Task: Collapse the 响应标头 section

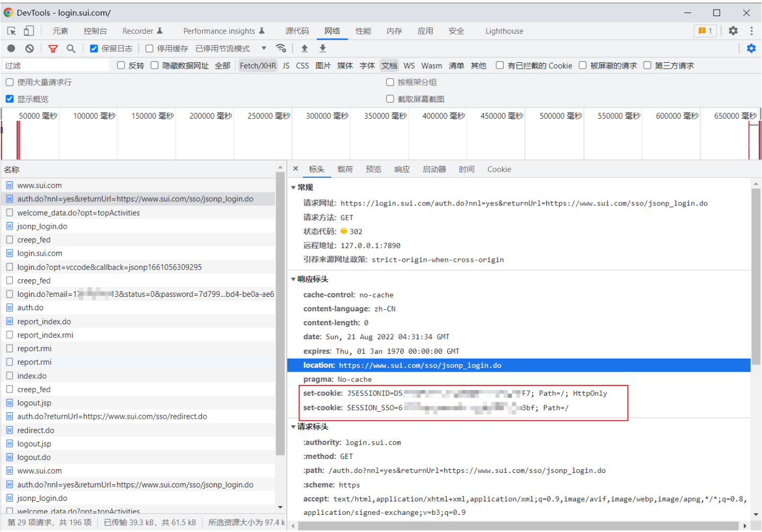Action: (x=293, y=279)
